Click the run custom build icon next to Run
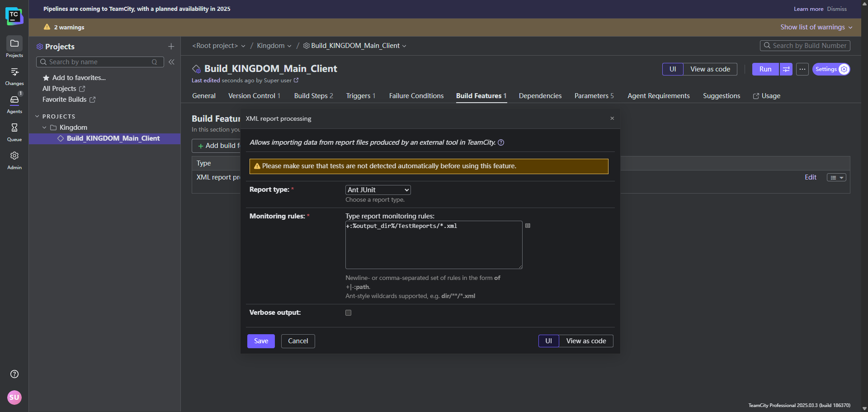This screenshot has height=412, width=868. pyautogui.click(x=786, y=69)
